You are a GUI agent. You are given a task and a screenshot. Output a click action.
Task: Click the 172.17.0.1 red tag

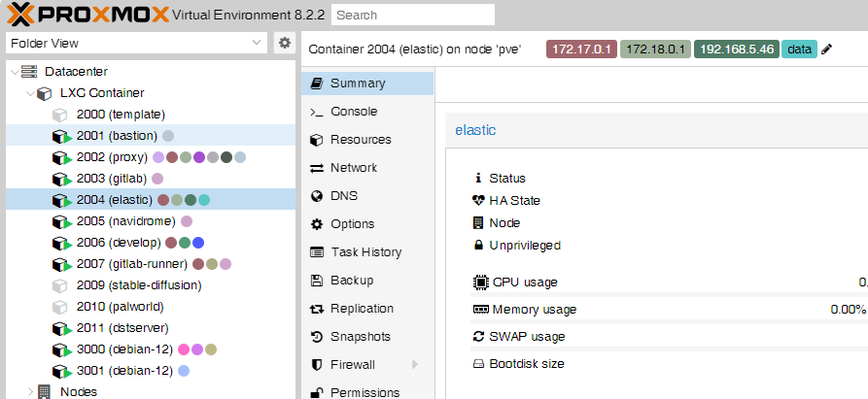(x=581, y=50)
